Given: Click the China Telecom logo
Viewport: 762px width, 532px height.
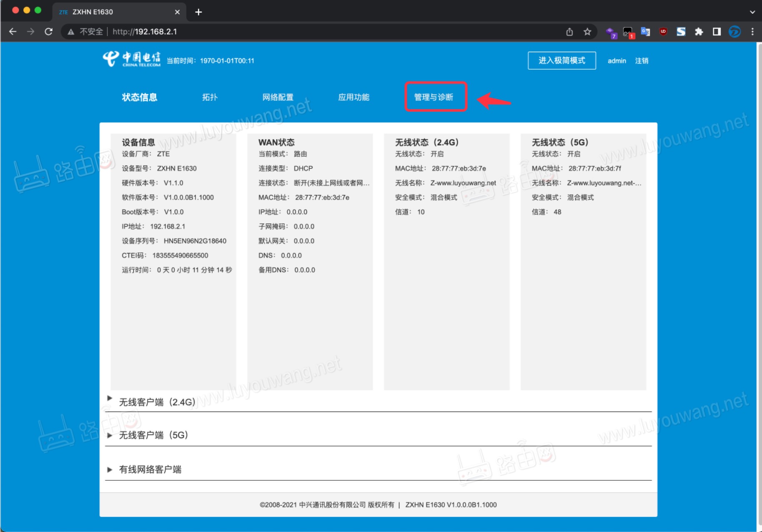Looking at the screenshot, I should click(132, 60).
